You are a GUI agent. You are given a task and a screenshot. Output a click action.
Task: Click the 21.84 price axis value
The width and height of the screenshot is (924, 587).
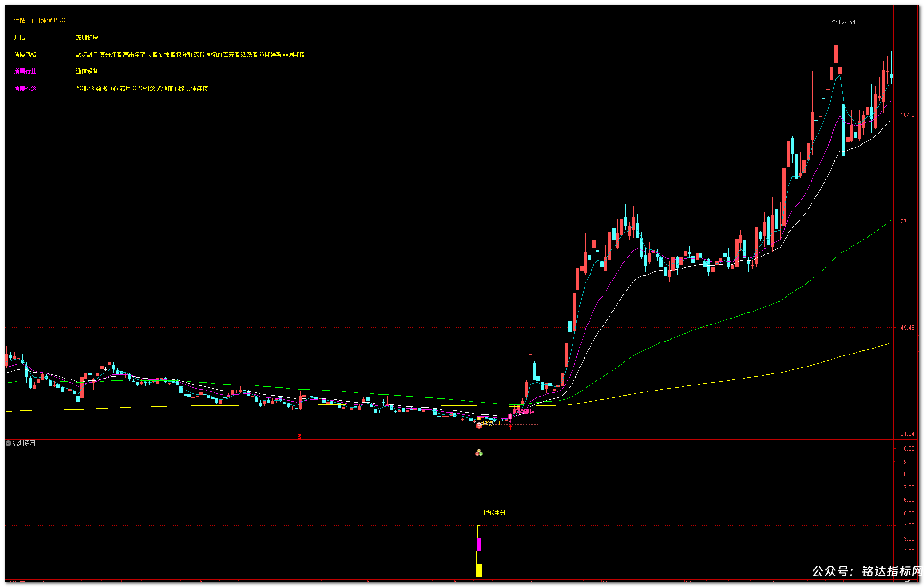click(907, 434)
